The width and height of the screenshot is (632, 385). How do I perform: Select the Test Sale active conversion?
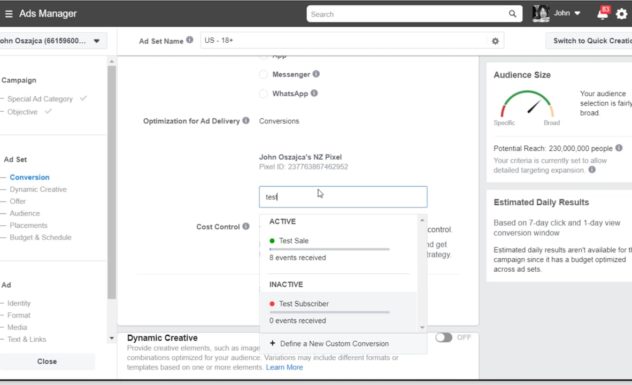point(338,249)
